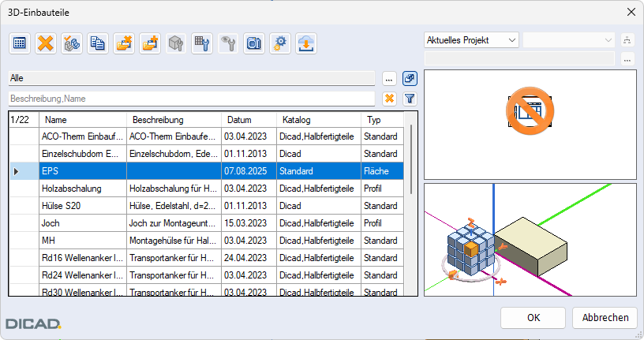Toggle the funnel filter button
644x340 pixels.
(x=410, y=99)
